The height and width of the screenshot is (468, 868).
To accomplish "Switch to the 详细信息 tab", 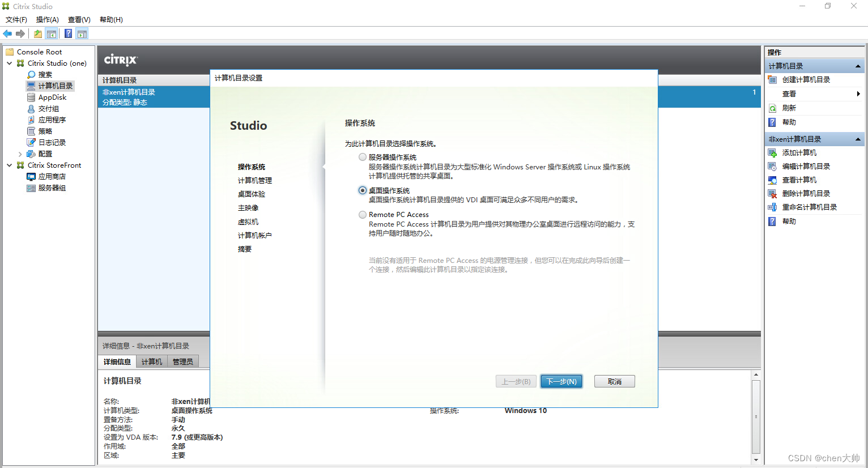I will tap(117, 361).
